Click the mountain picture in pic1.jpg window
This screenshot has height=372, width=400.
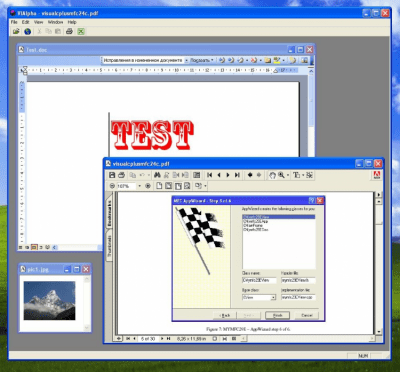49,301
